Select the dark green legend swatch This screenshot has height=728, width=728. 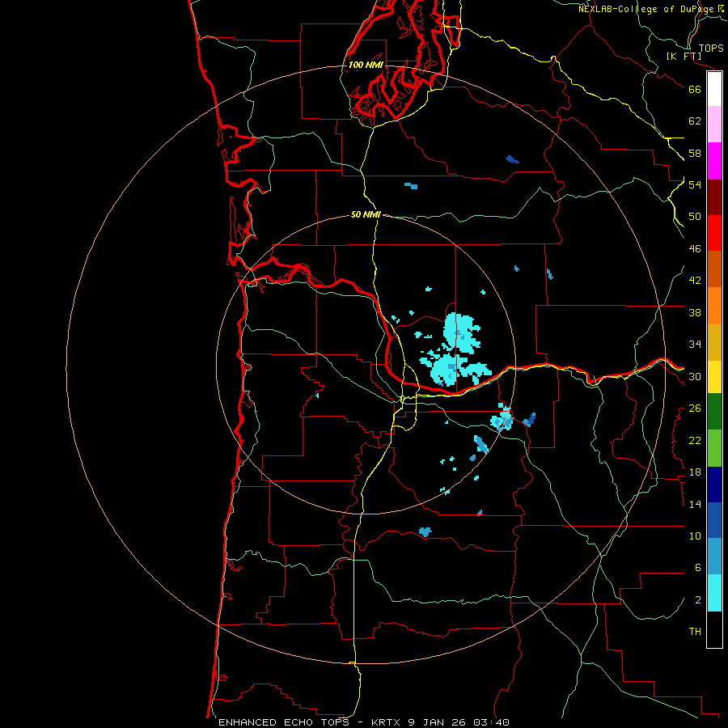714,412
